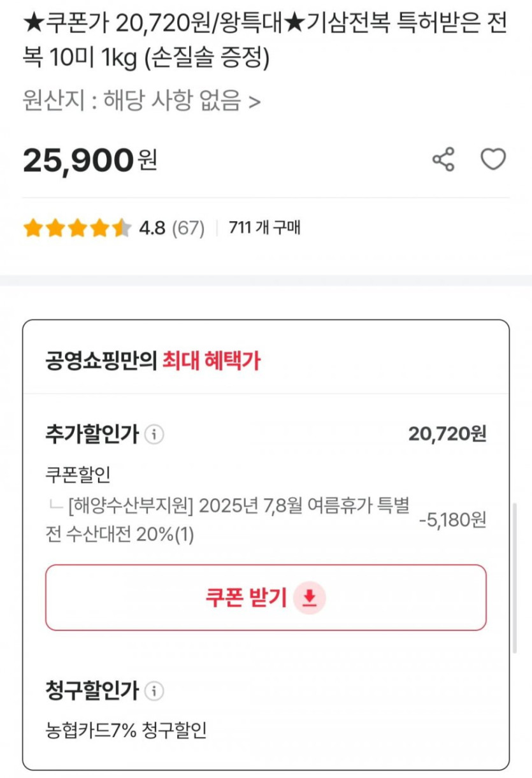This screenshot has height=778, width=532.
Task: Tap the 4.8 rating score
Action: coord(152,228)
